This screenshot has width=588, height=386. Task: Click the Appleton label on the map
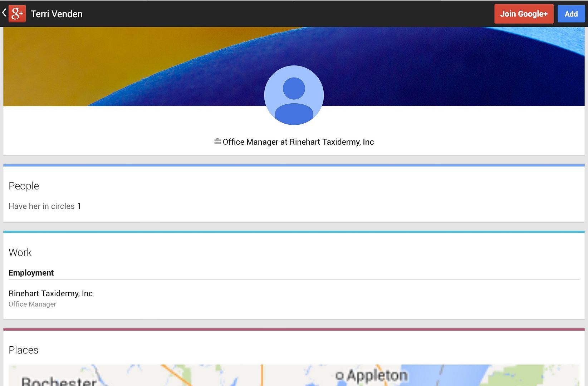click(x=377, y=375)
